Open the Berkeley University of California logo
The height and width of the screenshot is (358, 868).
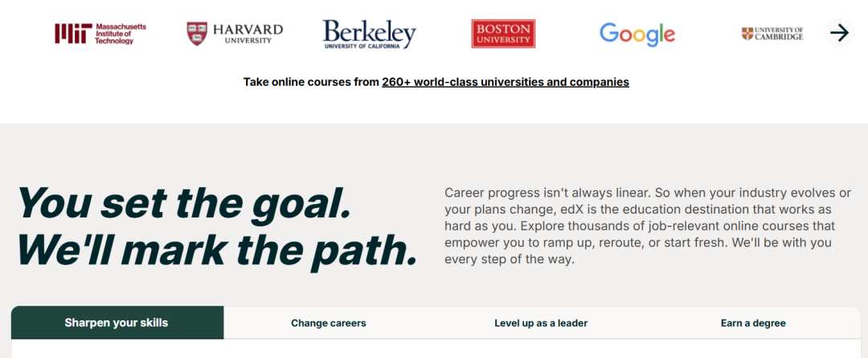pos(369,35)
